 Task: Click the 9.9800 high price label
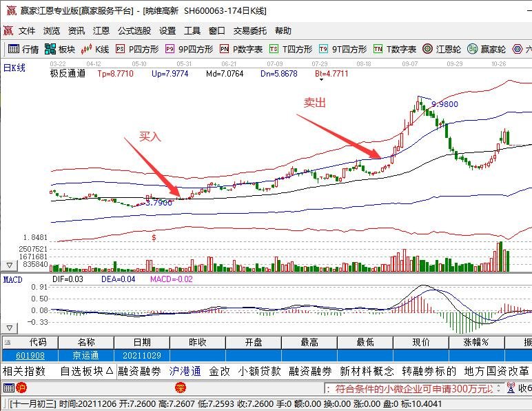point(444,104)
